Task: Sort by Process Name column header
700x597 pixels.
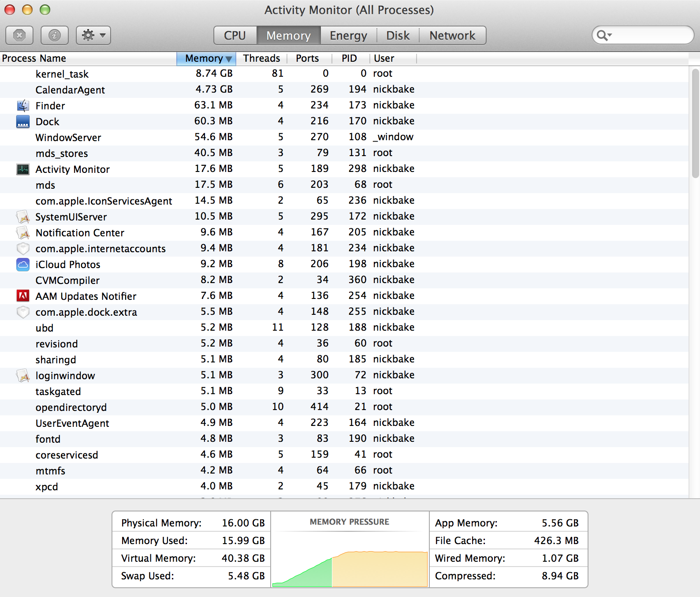Action: click(x=88, y=59)
